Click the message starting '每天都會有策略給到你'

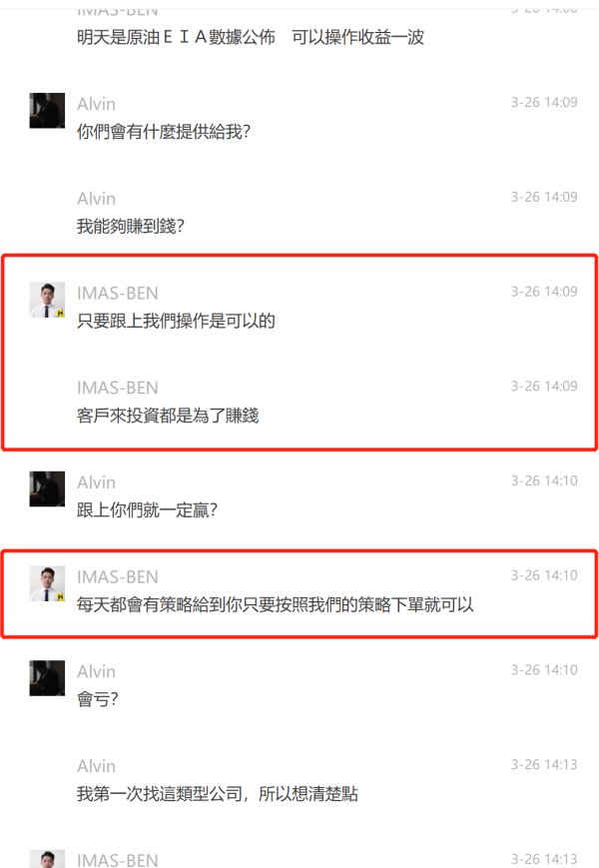coord(276,604)
